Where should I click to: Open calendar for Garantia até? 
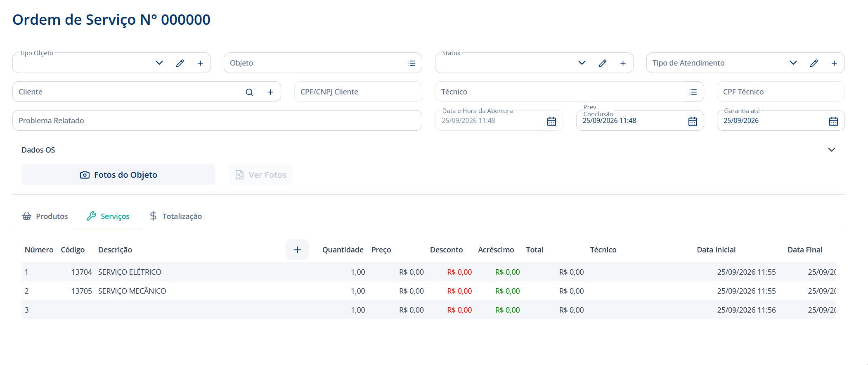[833, 121]
